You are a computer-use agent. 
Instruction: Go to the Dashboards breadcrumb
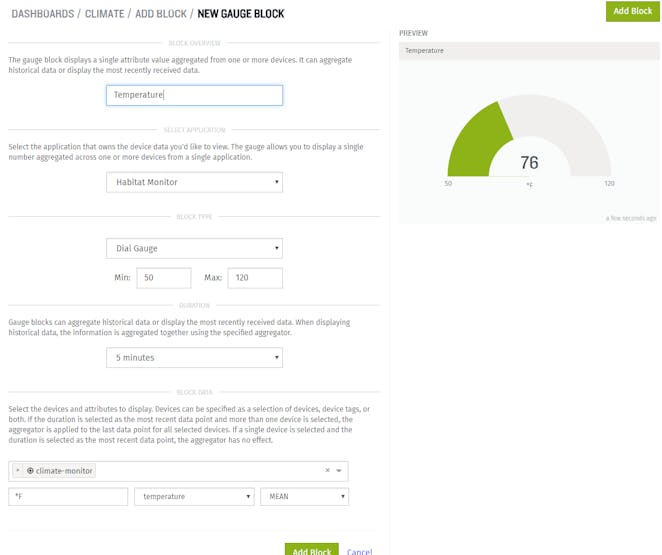tap(43, 14)
